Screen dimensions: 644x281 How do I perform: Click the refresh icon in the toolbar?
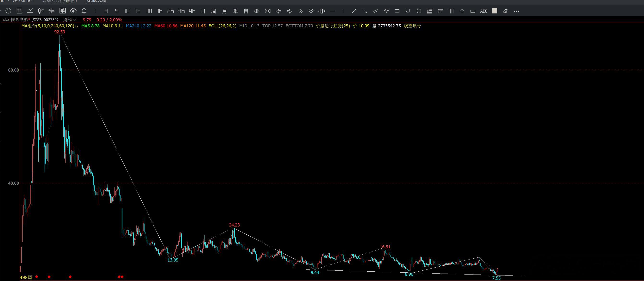tap(8, 11)
